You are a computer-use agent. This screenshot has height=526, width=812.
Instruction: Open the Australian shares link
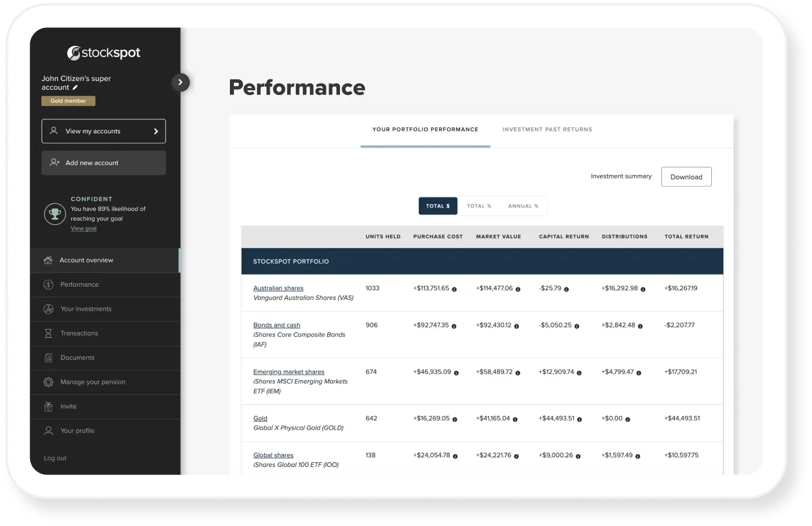[x=278, y=288]
